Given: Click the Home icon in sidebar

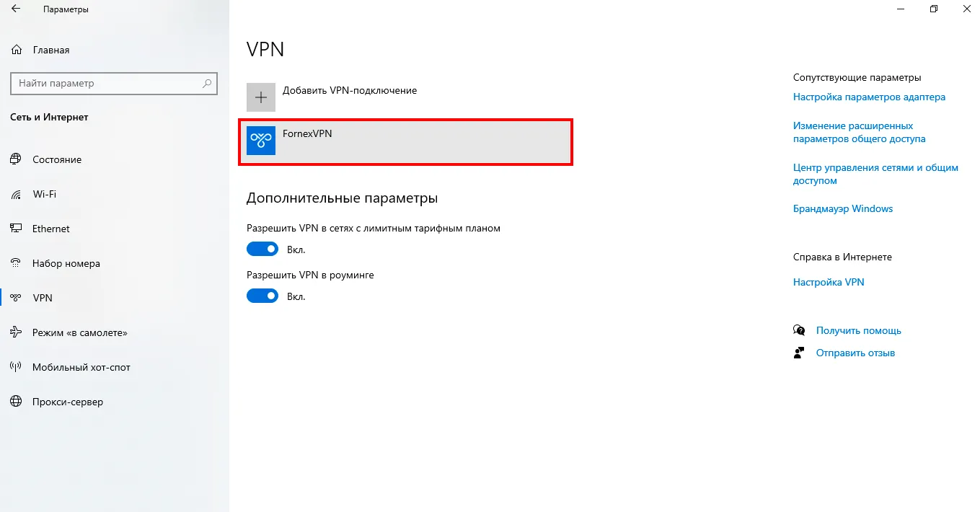Looking at the screenshot, I should (x=16, y=50).
